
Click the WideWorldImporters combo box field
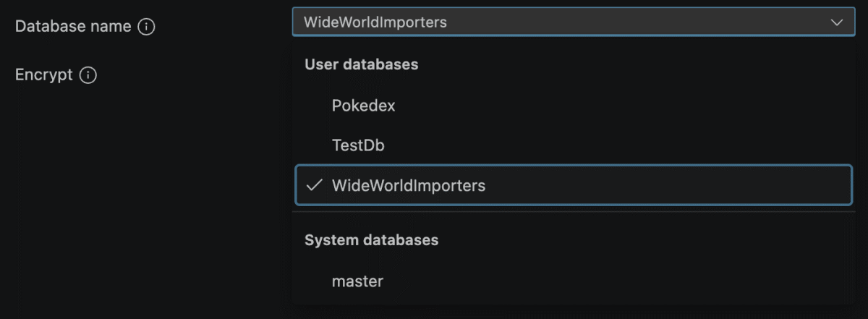573,22
